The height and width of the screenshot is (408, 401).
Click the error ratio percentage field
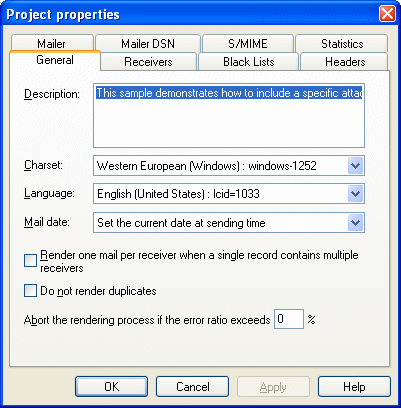click(289, 319)
